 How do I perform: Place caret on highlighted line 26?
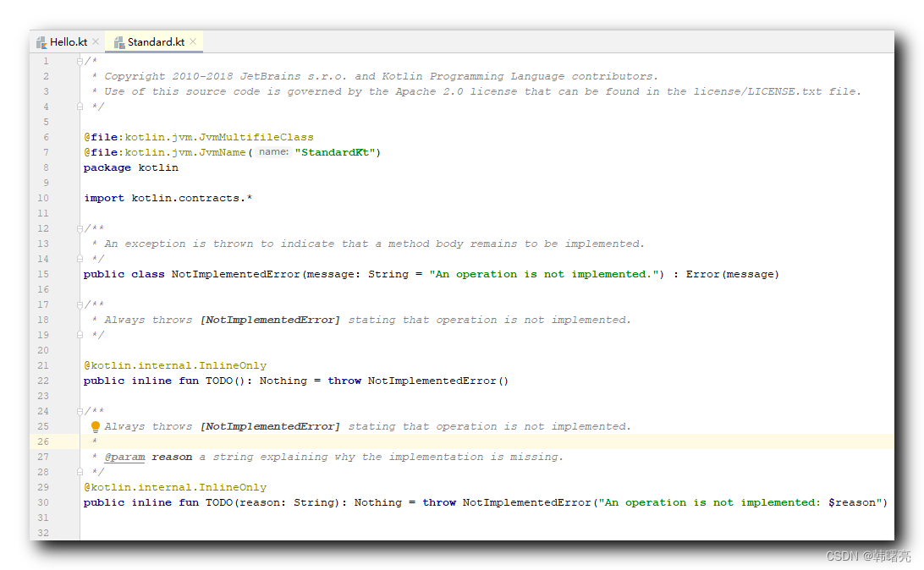click(x=487, y=441)
